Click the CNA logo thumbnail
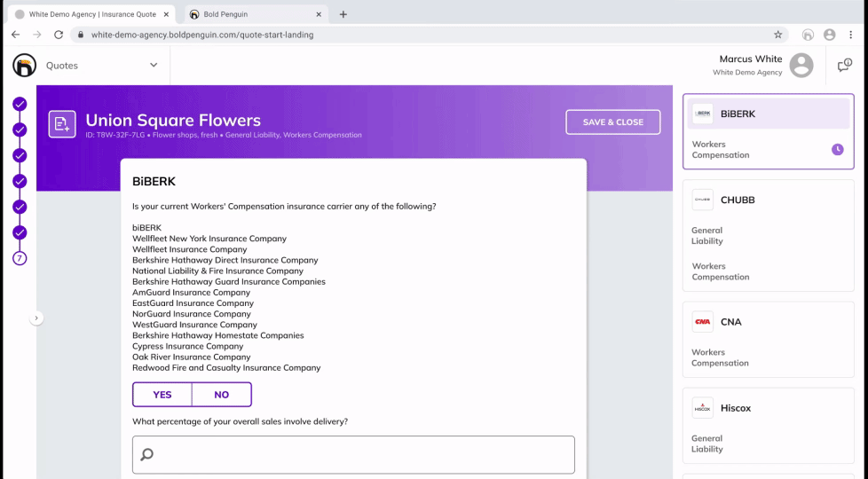This screenshot has width=868, height=479. click(703, 322)
